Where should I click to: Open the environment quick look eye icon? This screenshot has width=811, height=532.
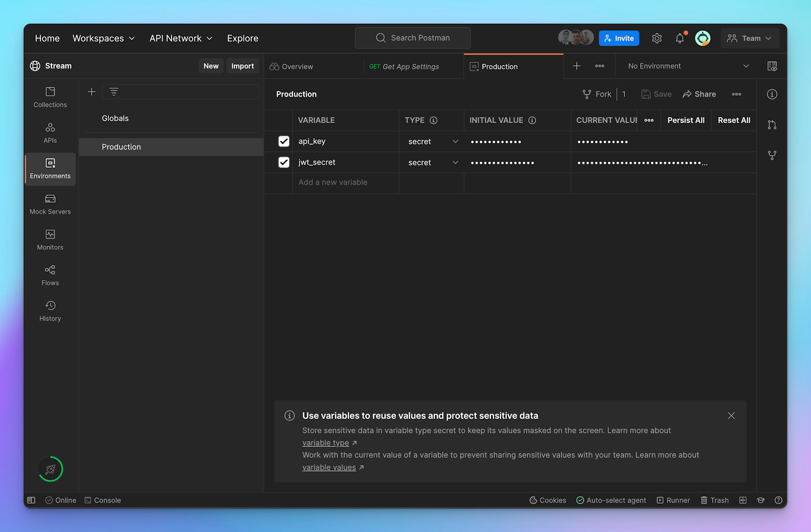coord(772,66)
